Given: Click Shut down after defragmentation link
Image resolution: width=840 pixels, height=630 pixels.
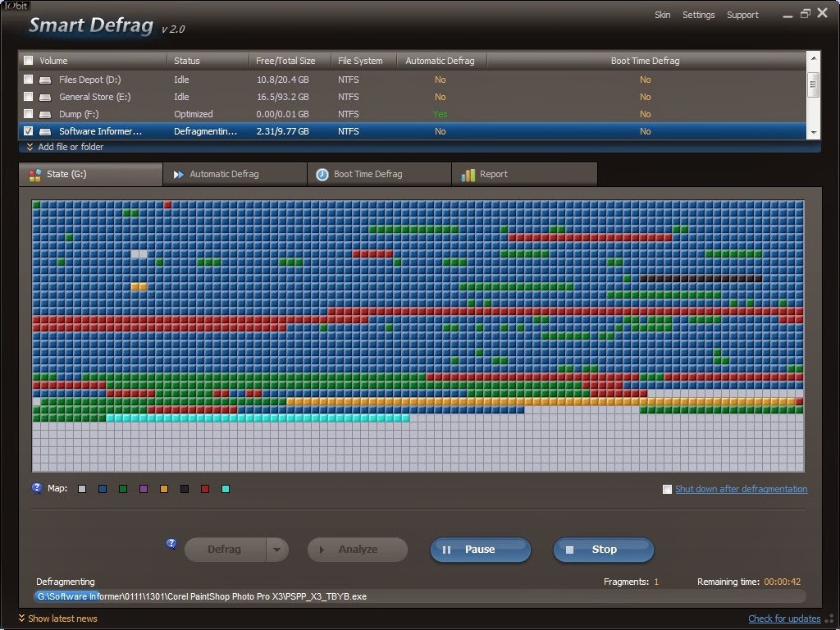Looking at the screenshot, I should pyautogui.click(x=742, y=489).
